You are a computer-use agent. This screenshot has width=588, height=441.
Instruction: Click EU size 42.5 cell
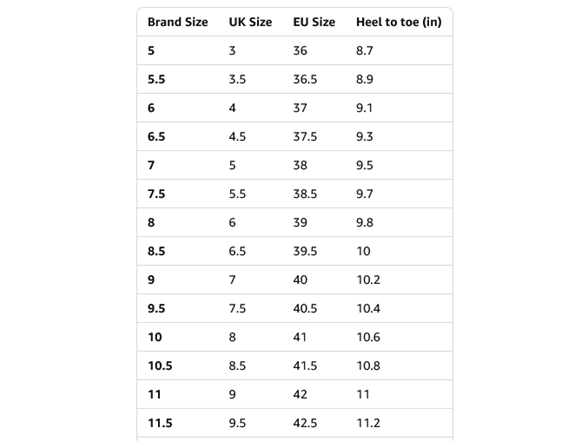(x=305, y=423)
